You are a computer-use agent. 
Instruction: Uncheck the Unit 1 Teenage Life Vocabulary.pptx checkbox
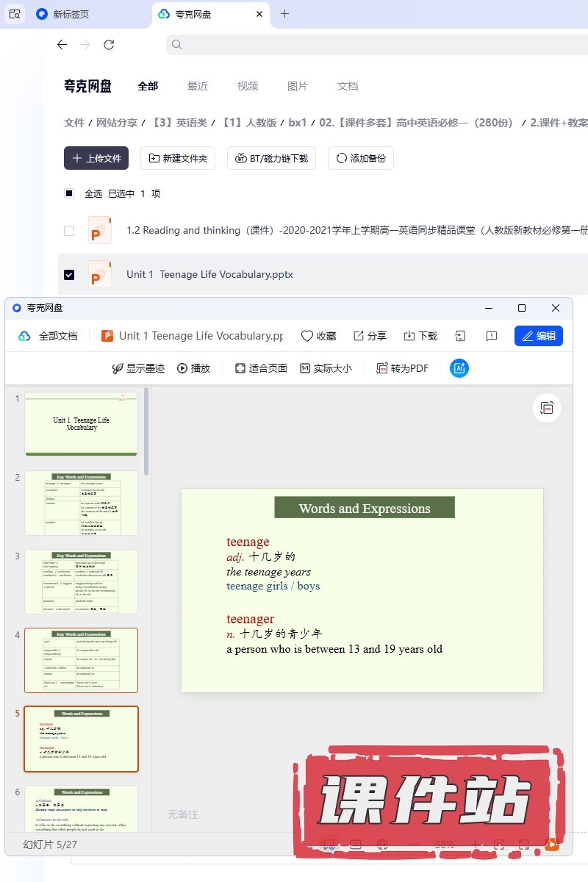pos(69,274)
